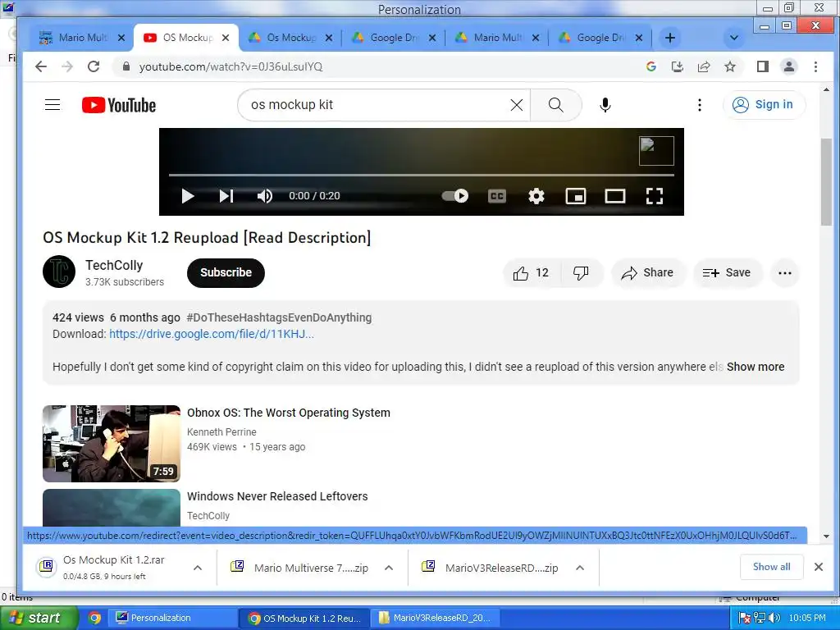The image size is (840, 630).
Task: Expand options for Mario Multiverse zip download
Action: [x=389, y=568]
